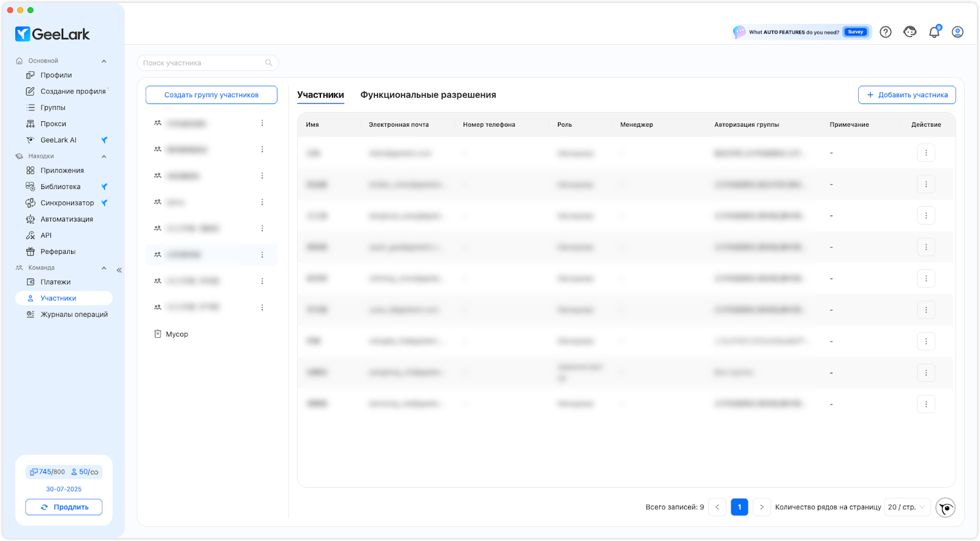Click the Роль column header
980x541 pixels.
(x=565, y=125)
